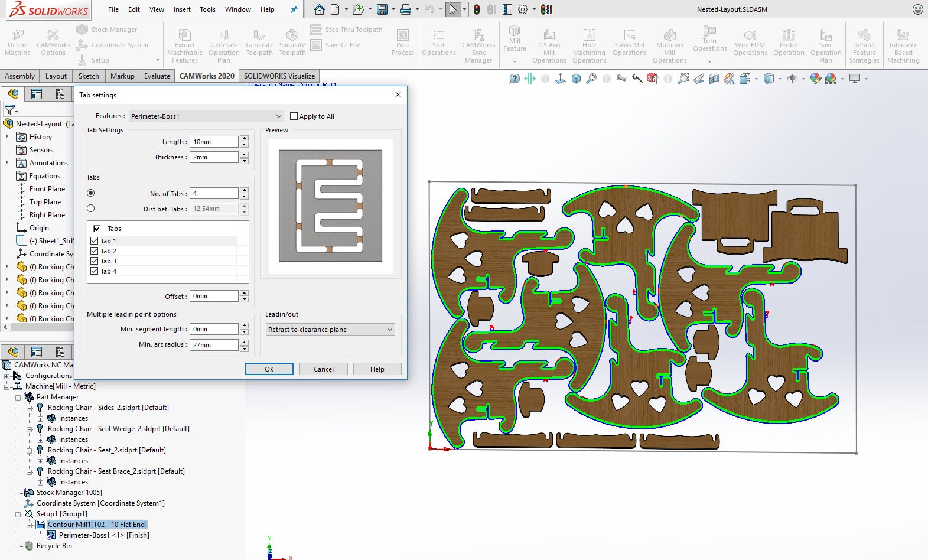The width and height of the screenshot is (928, 560).
Task: Click the Define Machine tool
Action: click(x=18, y=43)
